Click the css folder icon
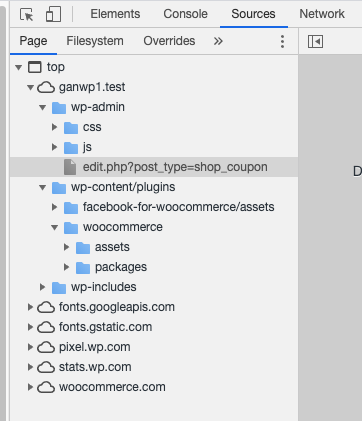The width and height of the screenshot is (362, 421). 71,128
